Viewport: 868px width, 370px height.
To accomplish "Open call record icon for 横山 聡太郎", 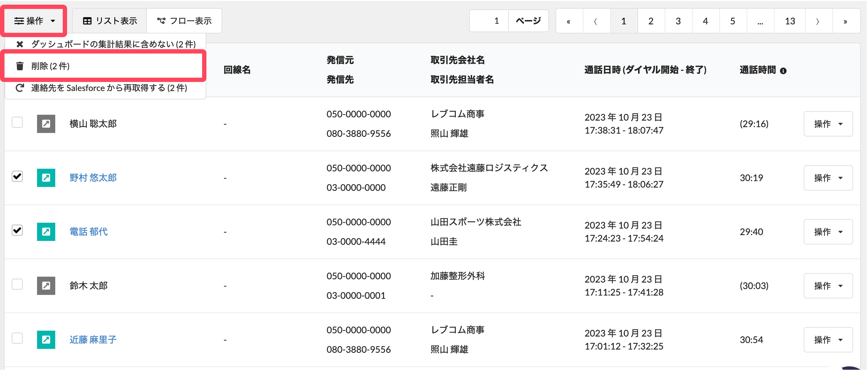I will coord(46,124).
